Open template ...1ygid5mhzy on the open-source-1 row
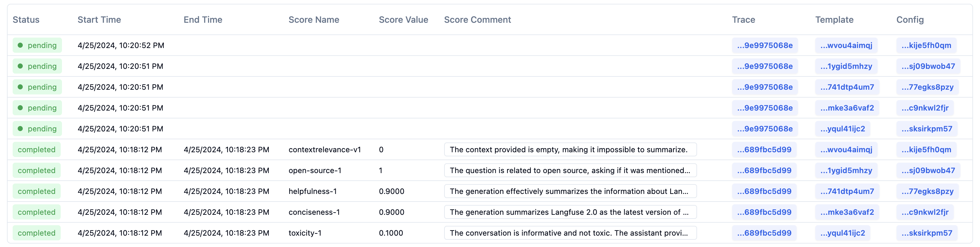980x247 pixels. (x=846, y=170)
